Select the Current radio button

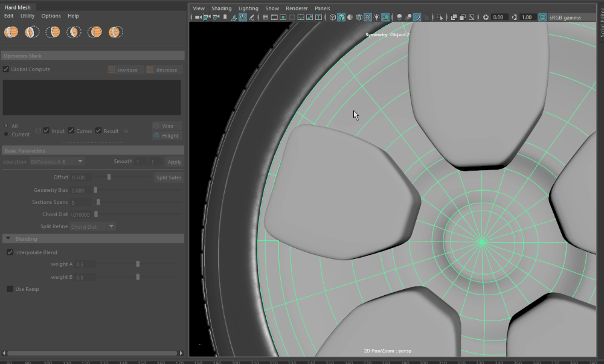[x=6, y=134]
